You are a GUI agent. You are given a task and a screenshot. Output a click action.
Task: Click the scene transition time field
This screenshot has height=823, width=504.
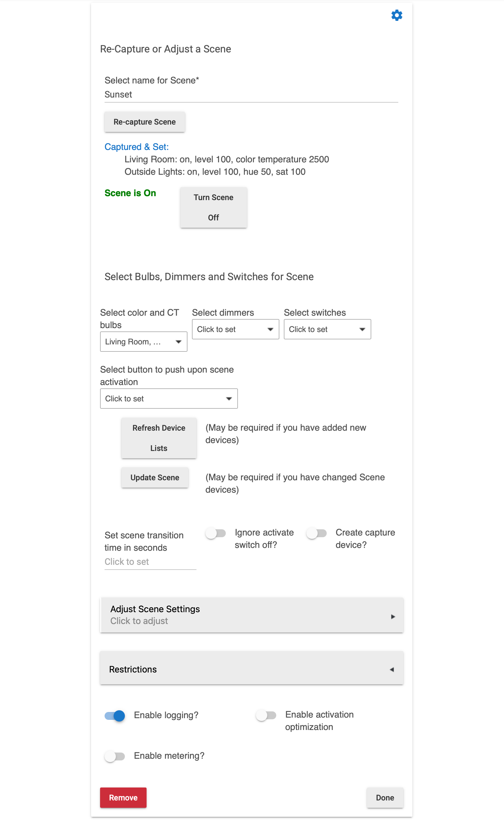point(150,562)
